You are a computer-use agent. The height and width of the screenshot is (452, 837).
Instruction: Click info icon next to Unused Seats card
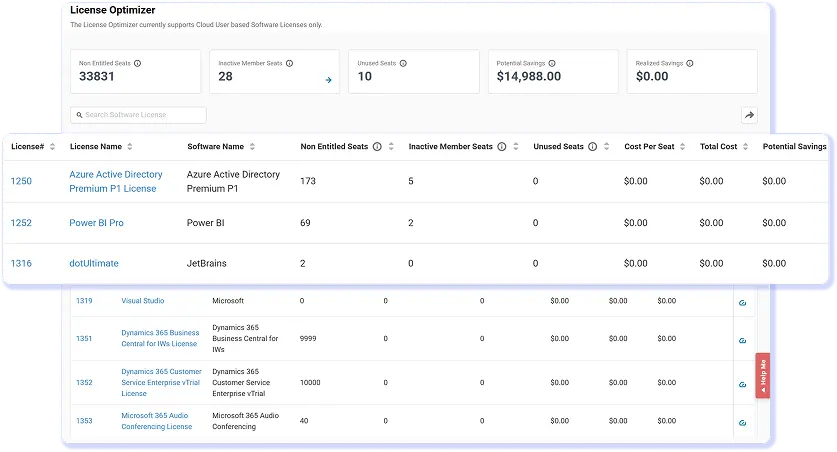[x=403, y=64]
